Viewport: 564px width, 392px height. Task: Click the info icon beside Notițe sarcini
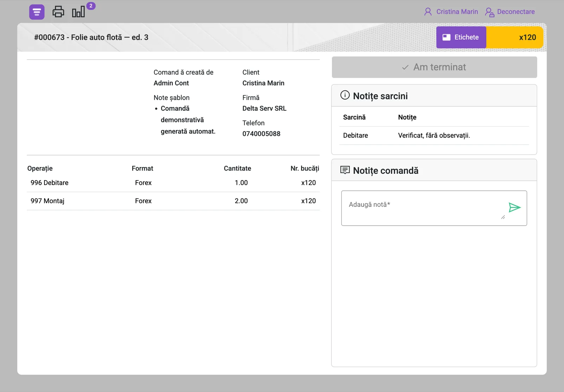(x=345, y=95)
